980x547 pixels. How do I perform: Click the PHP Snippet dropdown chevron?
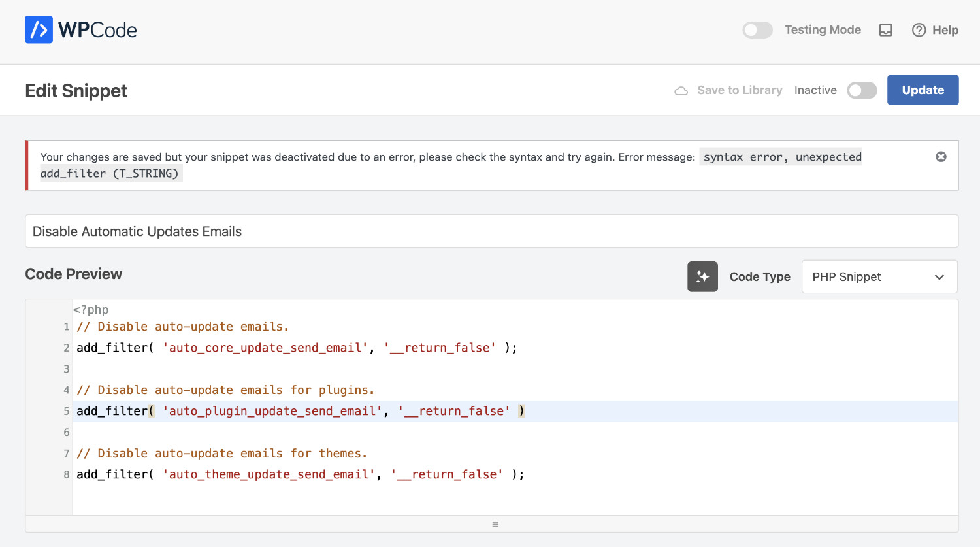pyautogui.click(x=939, y=277)
